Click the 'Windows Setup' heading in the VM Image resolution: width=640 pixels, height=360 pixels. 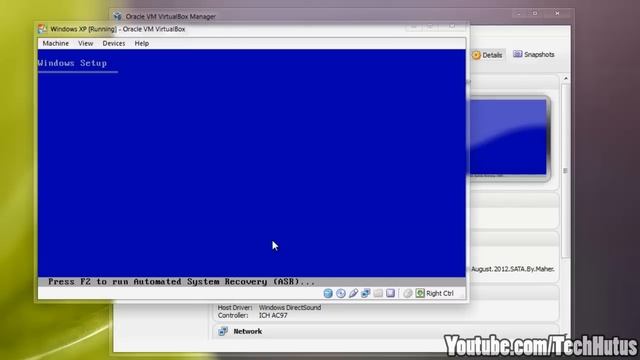[x=72, y=63]
